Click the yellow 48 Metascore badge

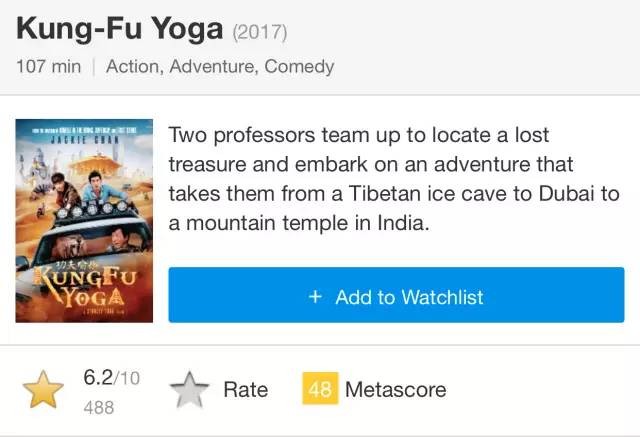click(x=320, y=389)
